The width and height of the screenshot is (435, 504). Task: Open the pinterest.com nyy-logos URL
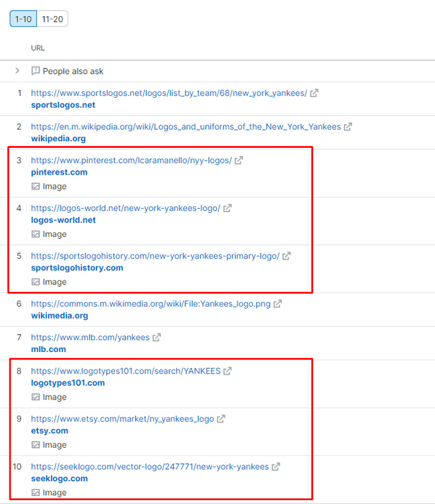coord(131,161)
